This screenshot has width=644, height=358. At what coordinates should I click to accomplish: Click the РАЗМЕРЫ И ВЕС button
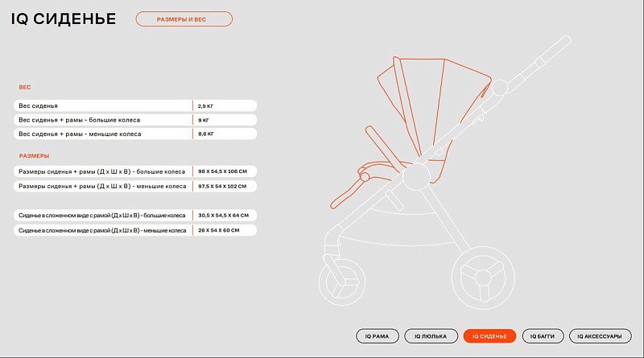184,19
